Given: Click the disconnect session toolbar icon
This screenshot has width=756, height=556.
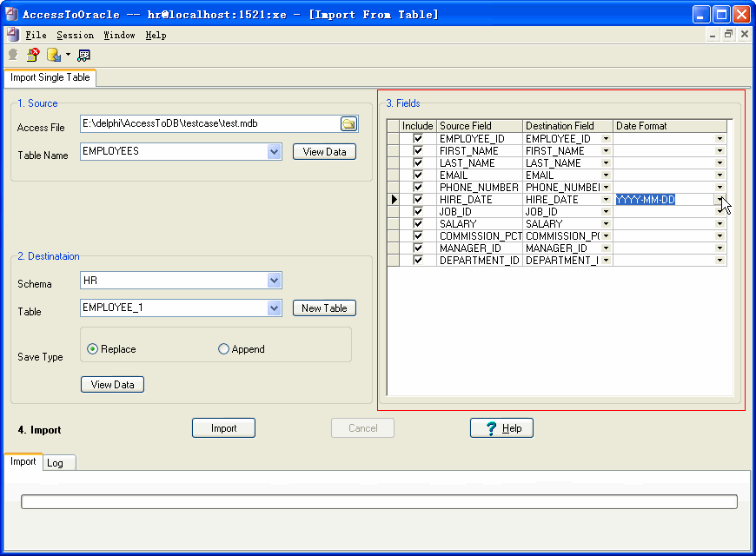Looking at the screenshot, I should click(33, 55).
